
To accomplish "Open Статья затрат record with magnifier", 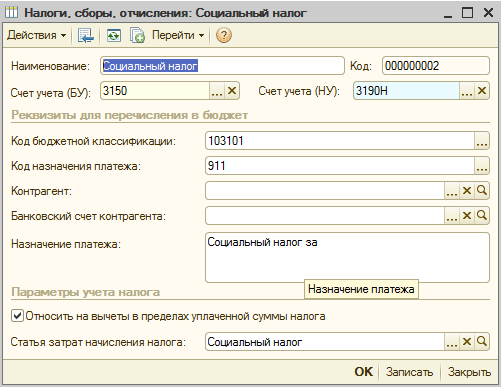I will (482, 342).
